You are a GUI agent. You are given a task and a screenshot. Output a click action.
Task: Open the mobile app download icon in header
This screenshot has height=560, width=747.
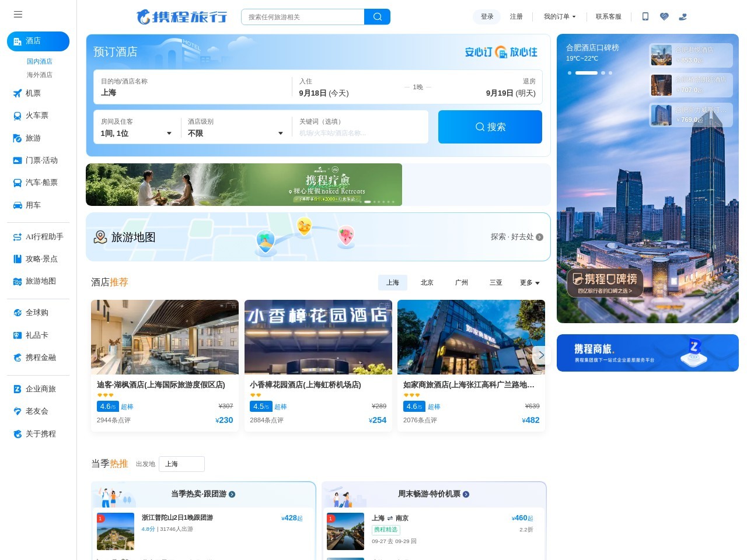(645, 17)
